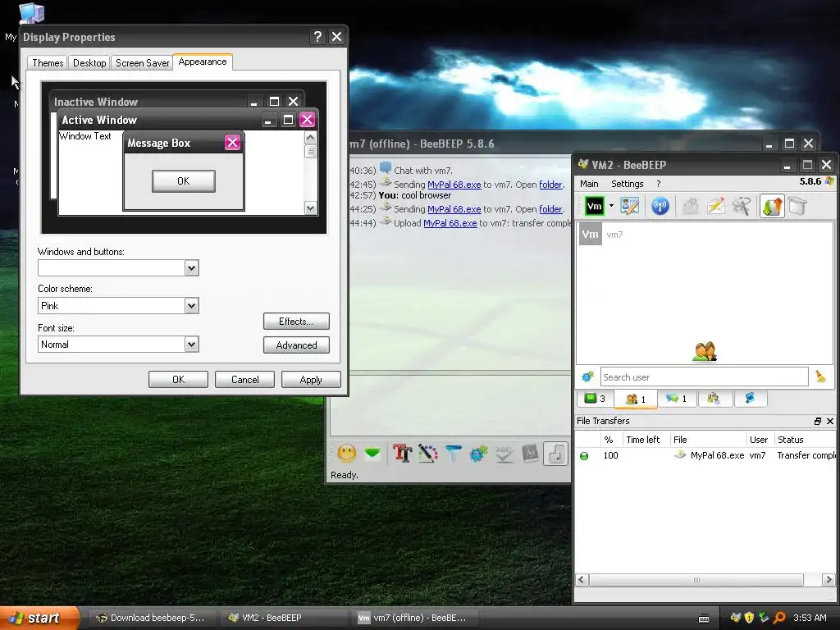This screenshot has height=630, width=840.
Task: Expand the Font size dropdown showing Normal
Action: 192,345
